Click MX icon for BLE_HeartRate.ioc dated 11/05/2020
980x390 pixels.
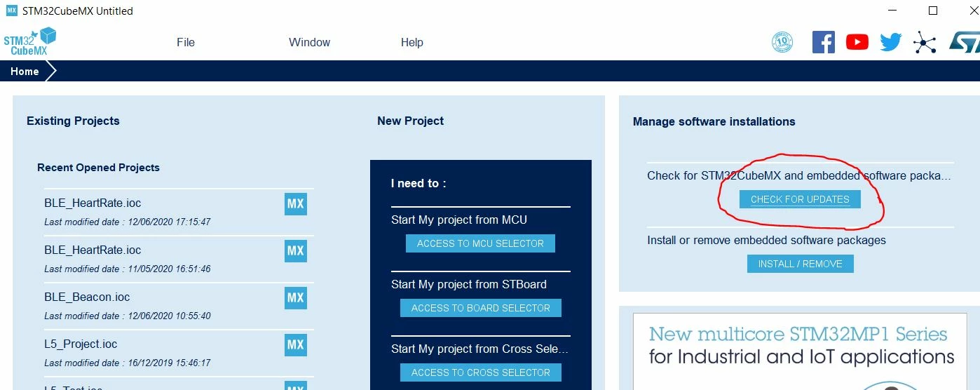(x=296, y=250)
